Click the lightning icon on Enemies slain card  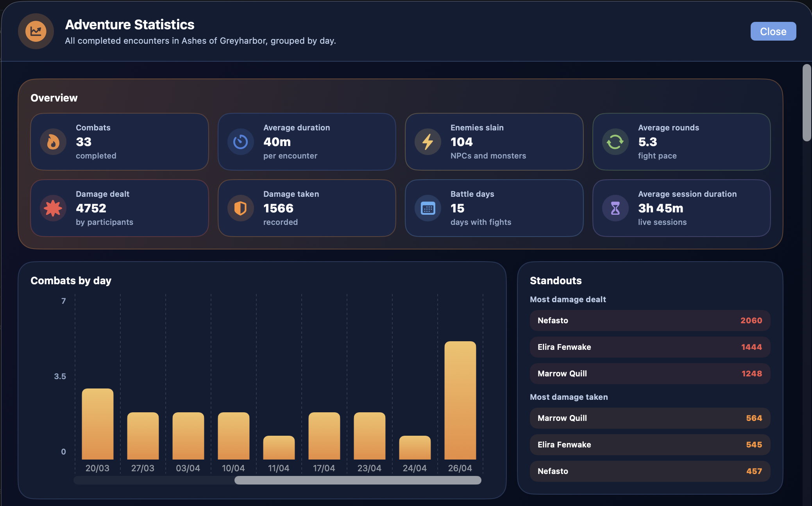427,142
